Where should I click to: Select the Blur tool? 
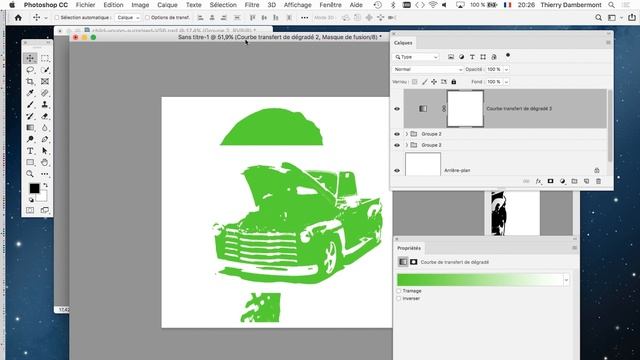(x=44, y=128)
